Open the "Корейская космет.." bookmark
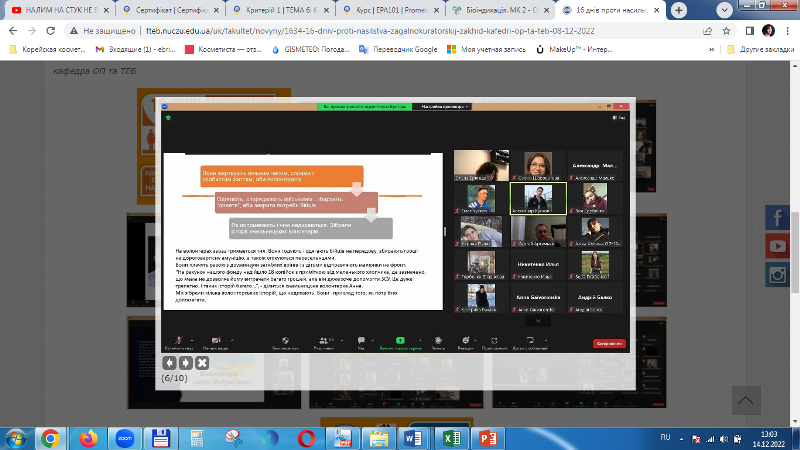 click(47, 49)
